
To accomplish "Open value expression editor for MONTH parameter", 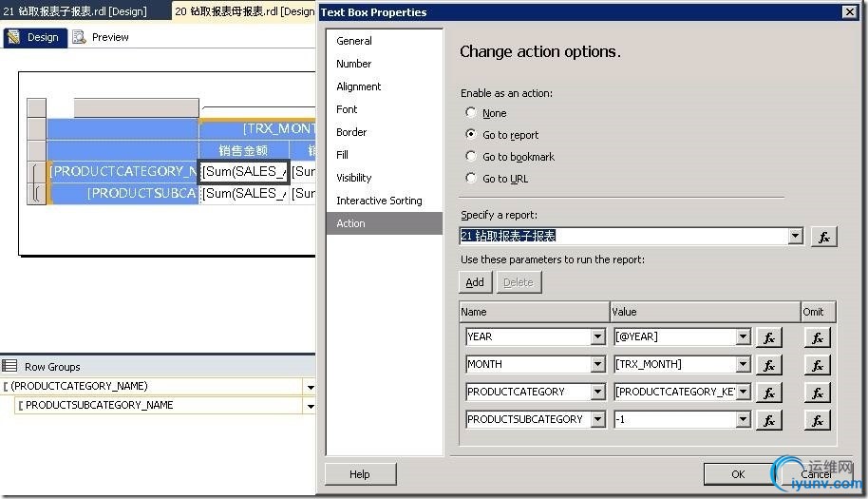I will click(769, 365).
